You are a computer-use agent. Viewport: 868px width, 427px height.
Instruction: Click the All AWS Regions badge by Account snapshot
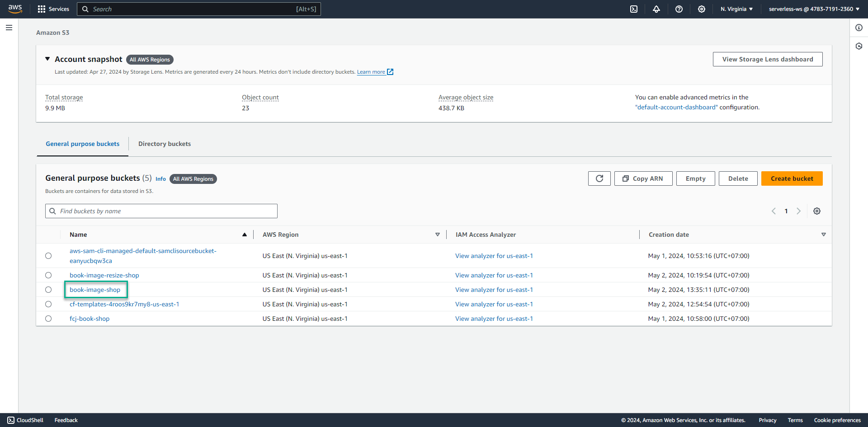click(x=150, y=60)
